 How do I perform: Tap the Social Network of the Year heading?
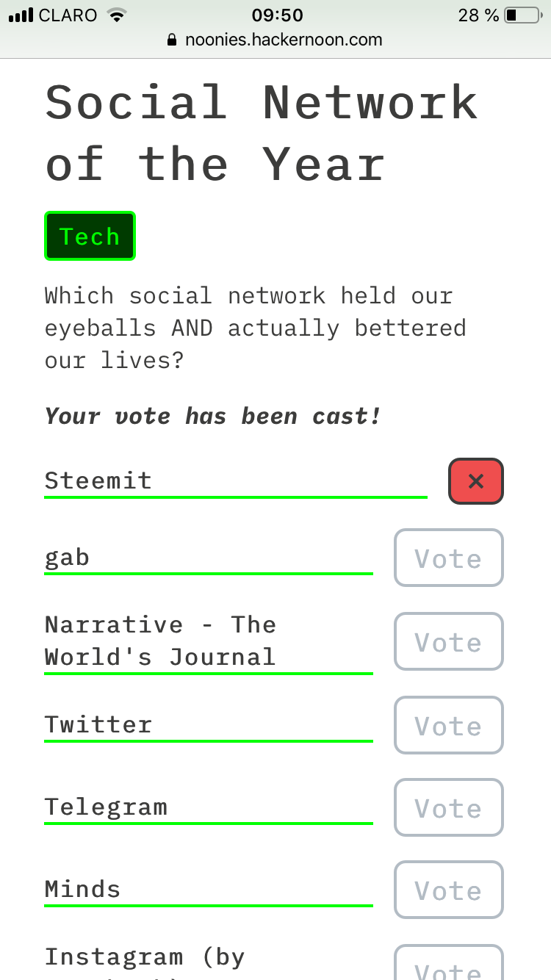click(x=262, y=133)
